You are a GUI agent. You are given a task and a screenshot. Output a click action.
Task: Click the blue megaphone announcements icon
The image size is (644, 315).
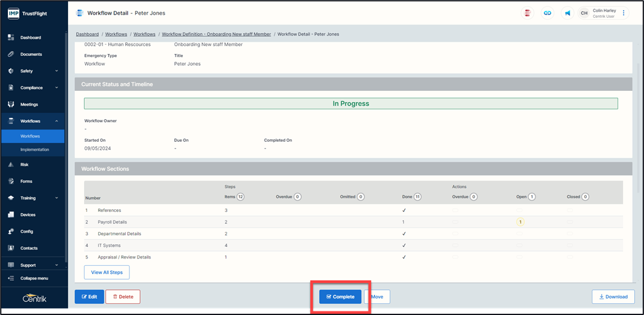coord(567,13)
